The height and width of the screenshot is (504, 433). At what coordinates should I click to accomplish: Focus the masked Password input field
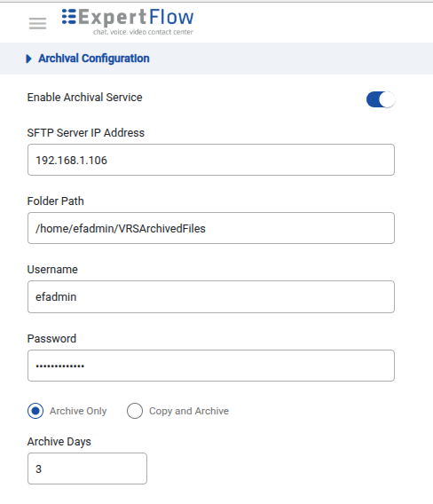coord(211,366)
